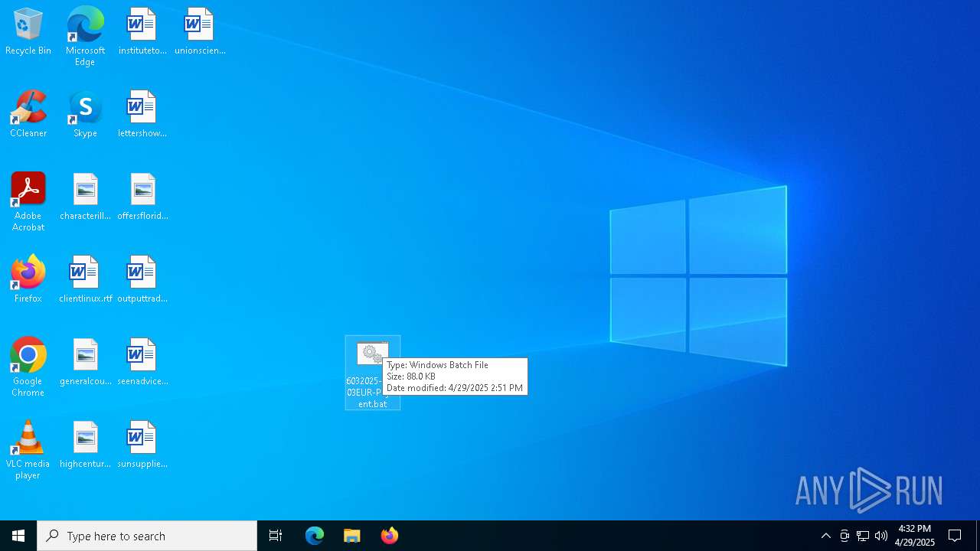Click the taskbar search box
This screenshot has height=551, width=980.
point(147,536)
